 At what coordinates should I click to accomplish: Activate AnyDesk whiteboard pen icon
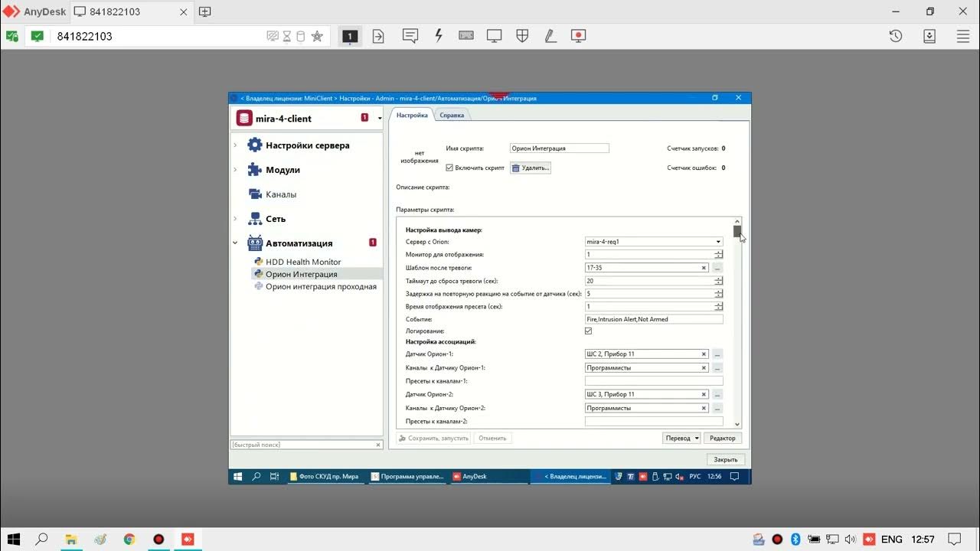coord(550,36)
